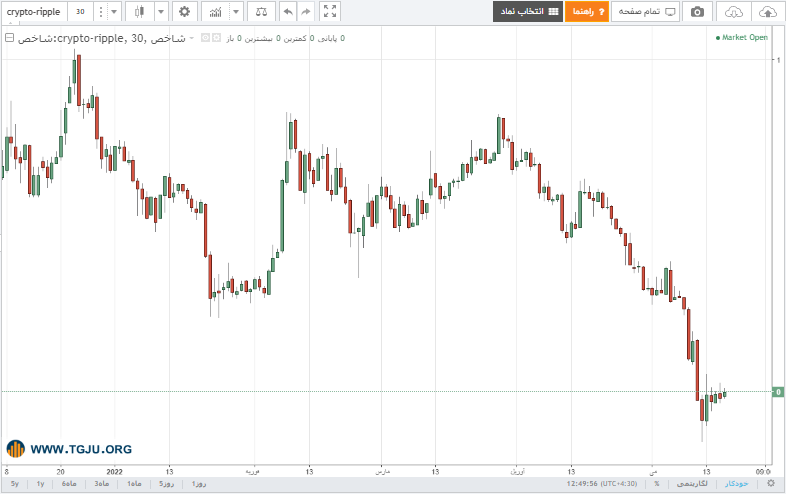Toggle series visibility eye icon in legend
This screenshot has height=494, width=786.
pos(205,38)
